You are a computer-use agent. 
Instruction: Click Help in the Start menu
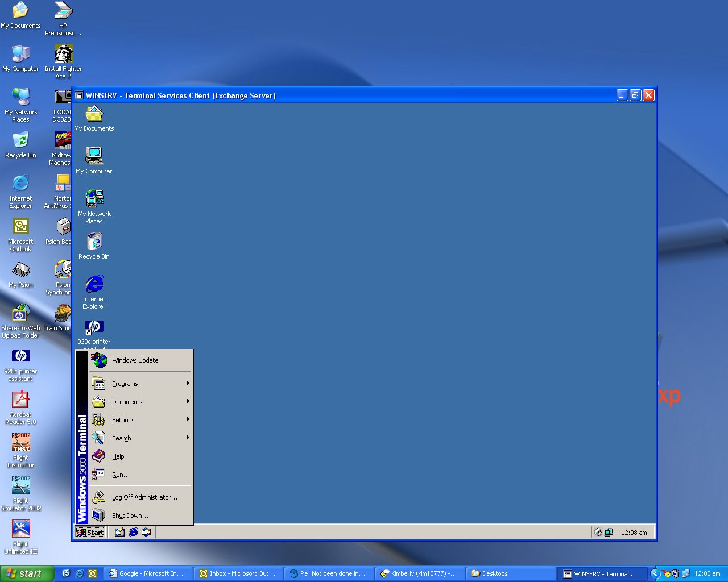pos(118,456)
